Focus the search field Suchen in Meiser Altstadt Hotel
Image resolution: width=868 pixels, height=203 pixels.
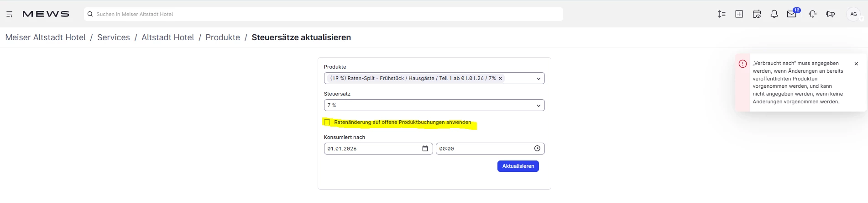click(x=323, y=14)
